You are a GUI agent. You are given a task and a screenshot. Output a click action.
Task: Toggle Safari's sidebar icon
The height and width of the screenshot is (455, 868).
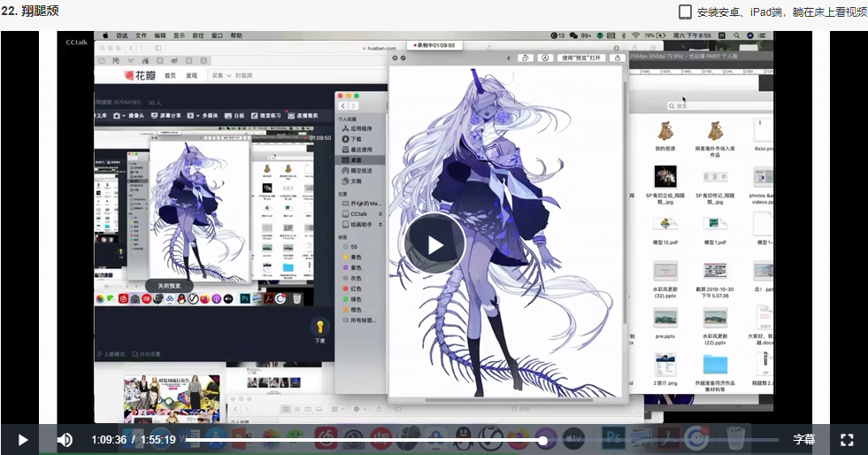coord(157,48)
